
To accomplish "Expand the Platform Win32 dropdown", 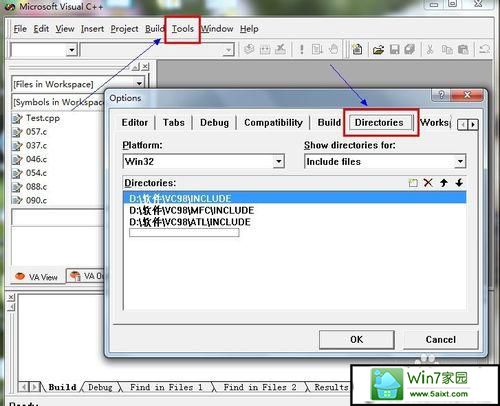I will (278, 162).
